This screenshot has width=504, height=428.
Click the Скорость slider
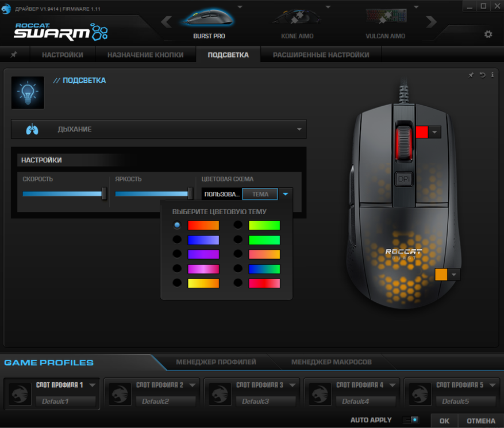pyautogui.click(x=64, y=194)
